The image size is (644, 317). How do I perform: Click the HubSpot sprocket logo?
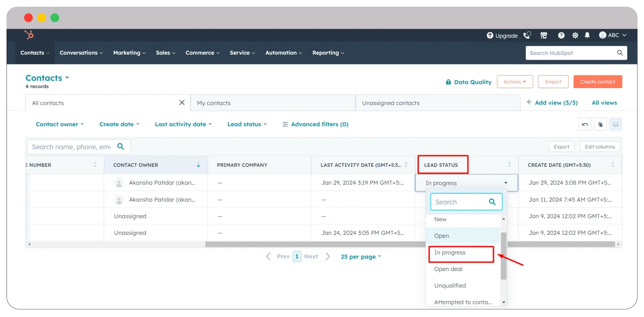click(x=29, y=35)
